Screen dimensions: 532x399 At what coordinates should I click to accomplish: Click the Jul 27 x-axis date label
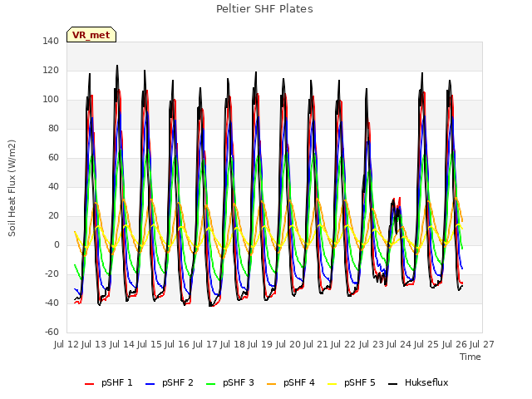482,344
